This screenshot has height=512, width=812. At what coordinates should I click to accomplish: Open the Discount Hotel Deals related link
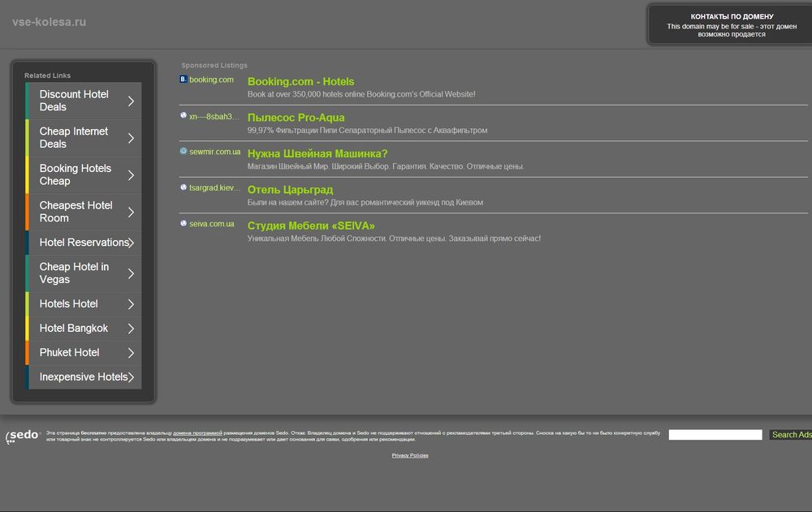point(84,101)
